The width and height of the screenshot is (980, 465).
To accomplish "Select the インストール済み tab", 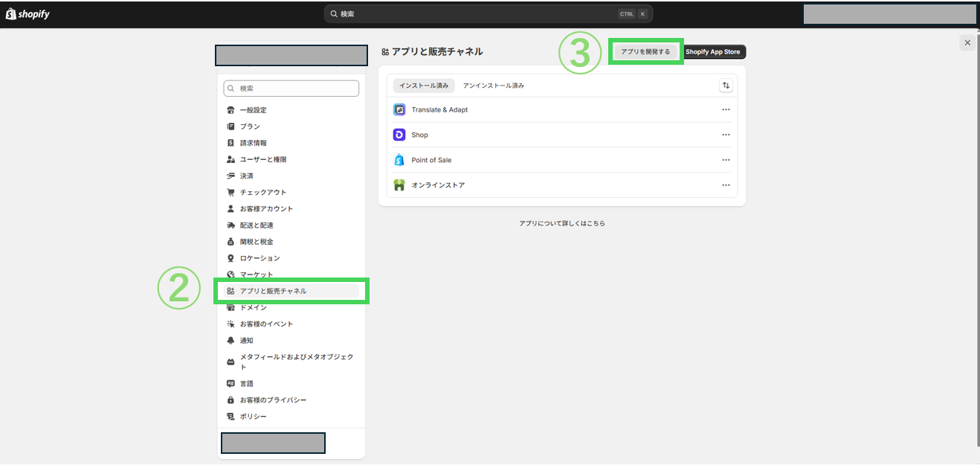I will tap(424, 86).
